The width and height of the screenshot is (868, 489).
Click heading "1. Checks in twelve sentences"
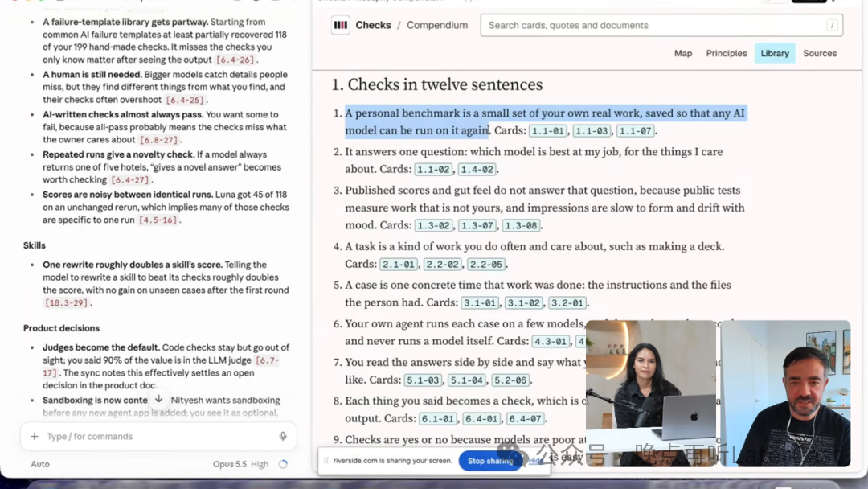point(436,84)
